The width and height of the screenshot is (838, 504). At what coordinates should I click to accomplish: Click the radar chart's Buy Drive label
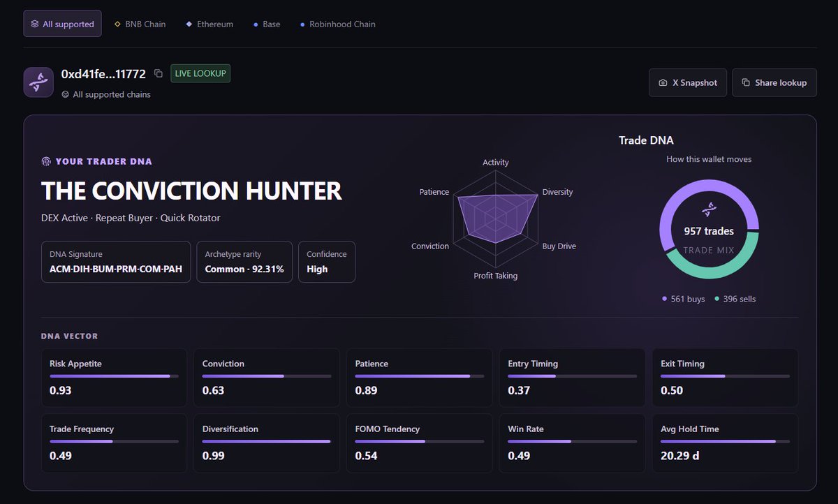pyautogui.click(x=559, y=246)
